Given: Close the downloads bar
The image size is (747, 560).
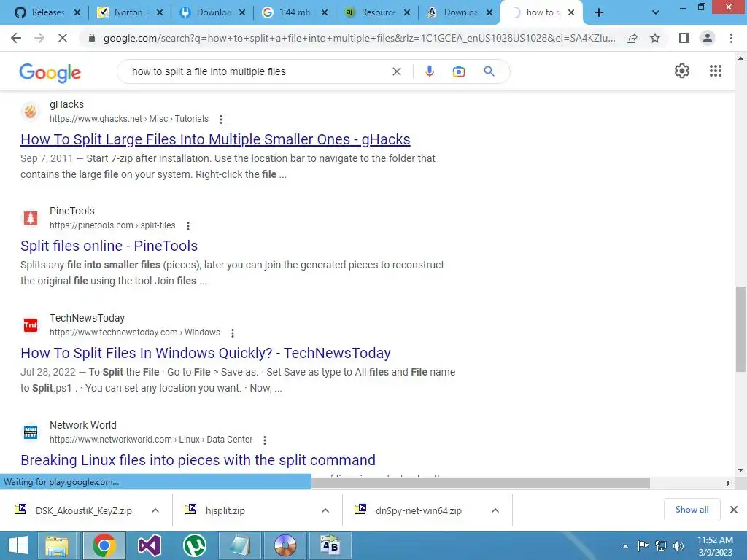Looking at the screenshot, I should pyautogui.click(x=734, y=510).
